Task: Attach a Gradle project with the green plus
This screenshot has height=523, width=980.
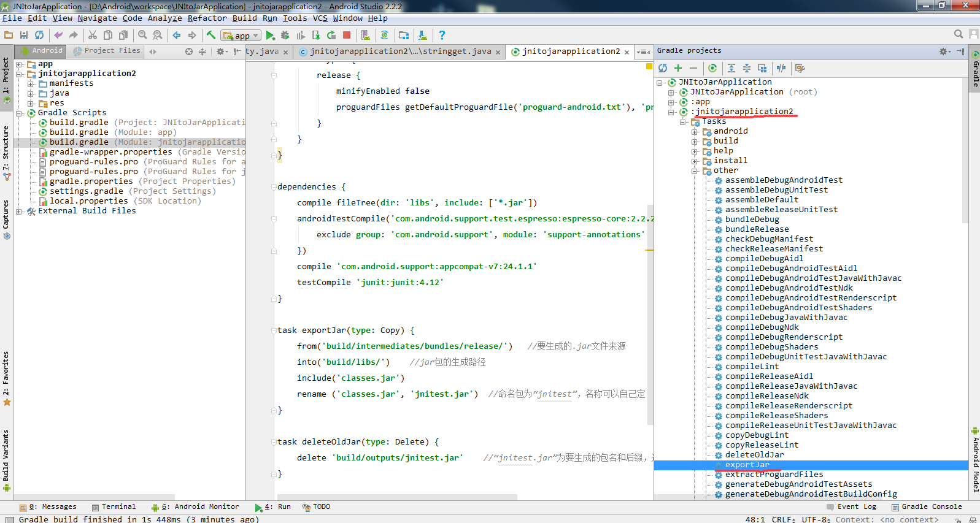Action: coord(678,68)
